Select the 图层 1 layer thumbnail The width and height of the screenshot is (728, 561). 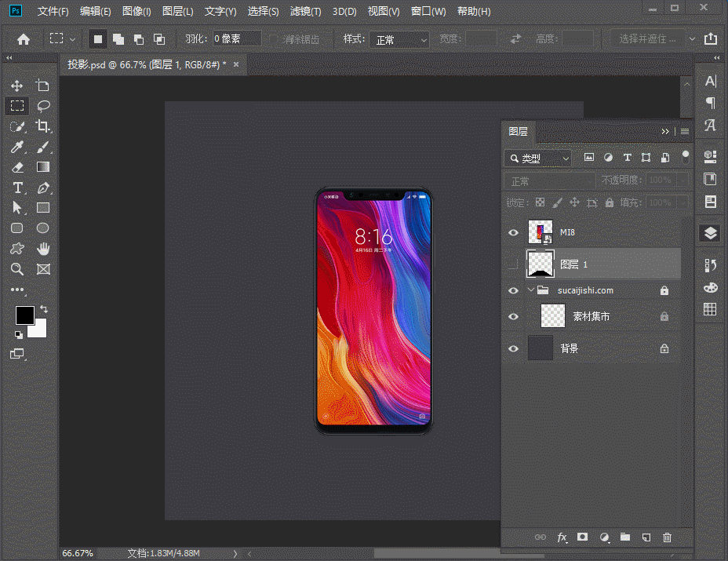[x=540, y=264]
